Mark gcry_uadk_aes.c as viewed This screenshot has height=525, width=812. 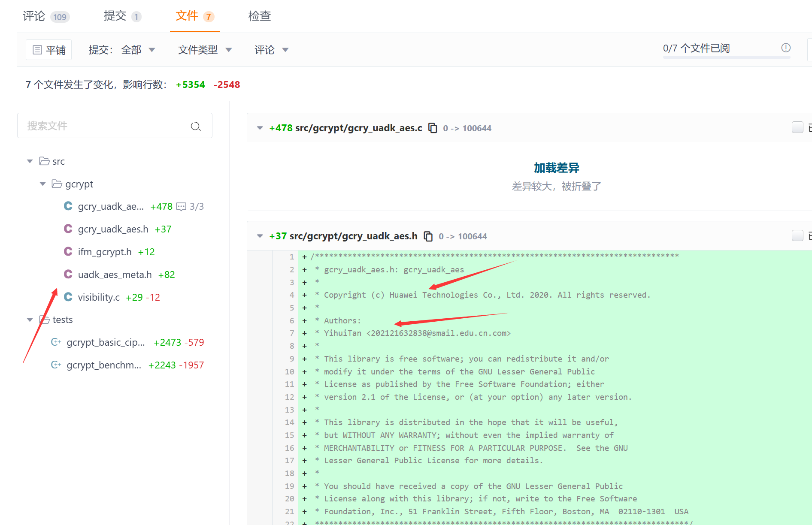tap(797, 127)
